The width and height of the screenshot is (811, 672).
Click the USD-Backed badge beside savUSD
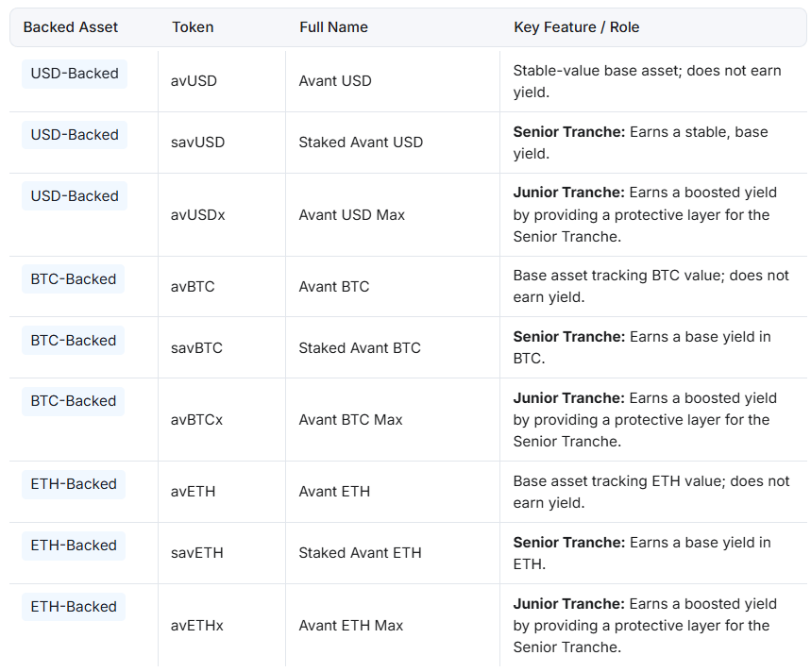(x=75, y=135)
